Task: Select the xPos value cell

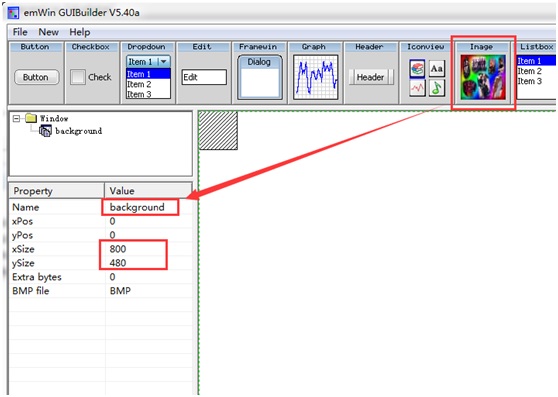Action: pyautogui.click(x=149, y=221)
